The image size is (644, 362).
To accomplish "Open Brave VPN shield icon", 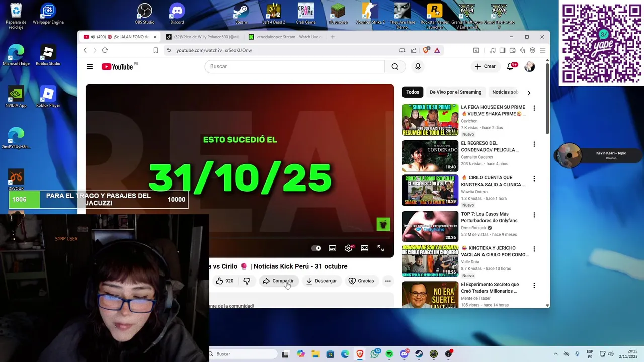I will pyautogui.click(x=533, y=50).
